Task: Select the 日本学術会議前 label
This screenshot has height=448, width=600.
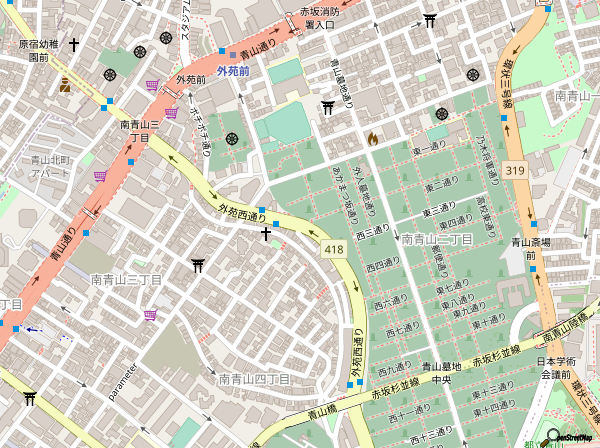Action: click(x=550, y=368)
